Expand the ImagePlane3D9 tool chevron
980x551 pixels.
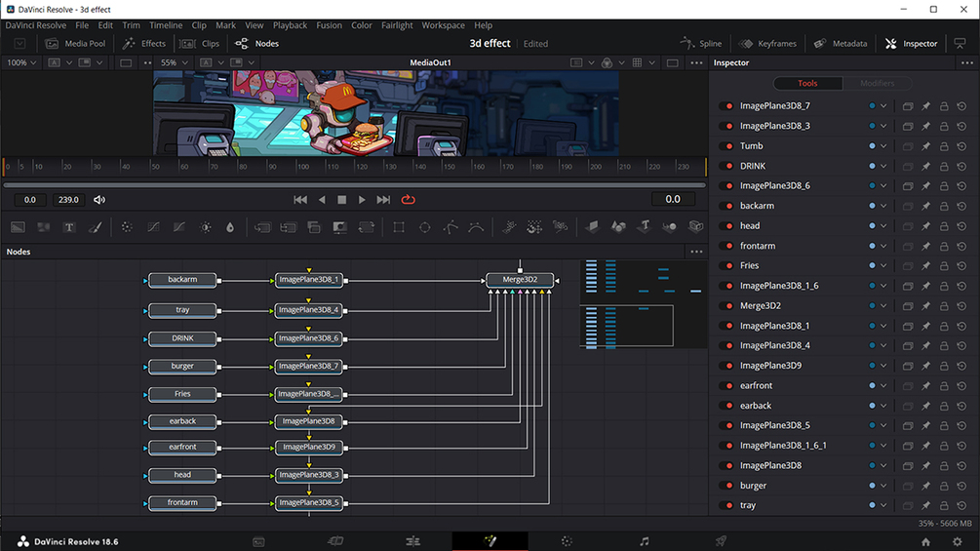(883, 366)
